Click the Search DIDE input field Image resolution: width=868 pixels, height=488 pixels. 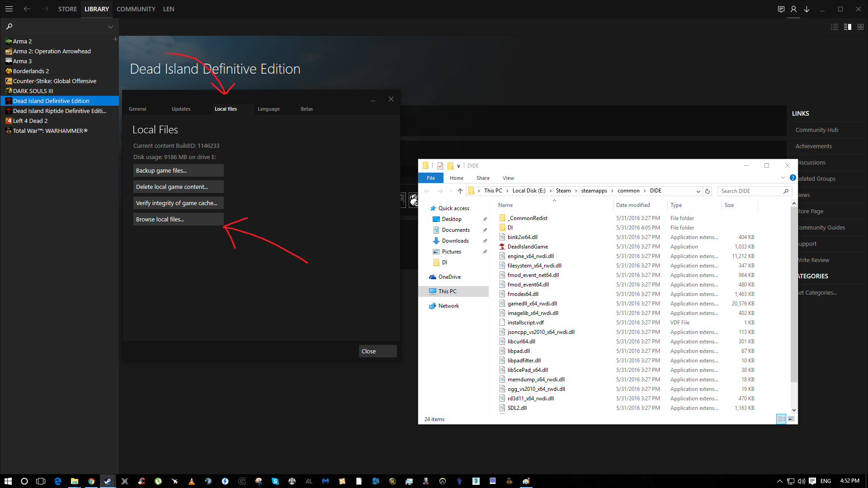[750, 191]
